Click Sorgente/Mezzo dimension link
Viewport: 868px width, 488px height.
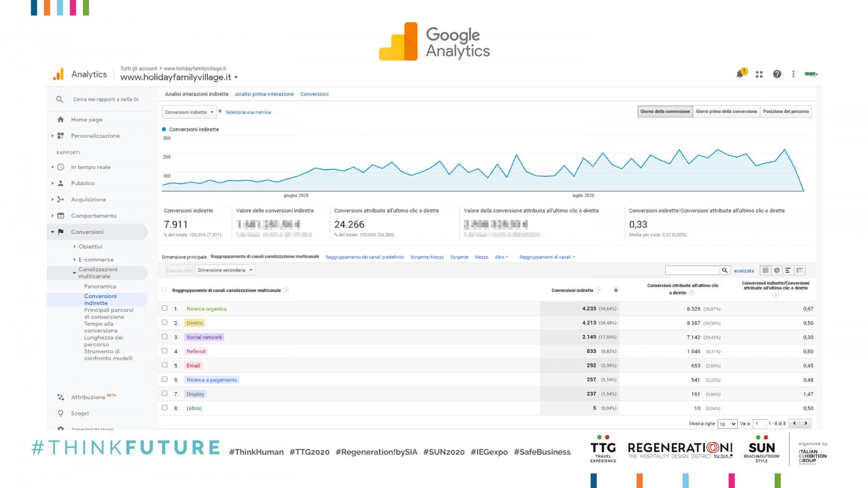click(x=427, y=257)
